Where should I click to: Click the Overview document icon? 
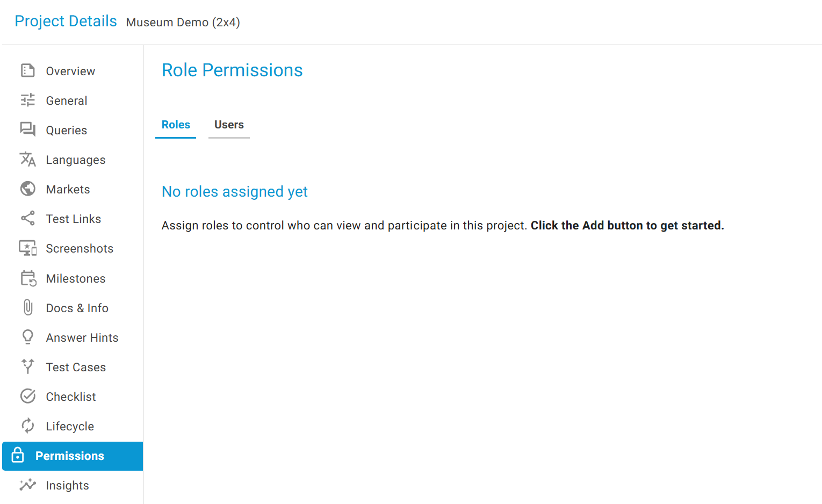click(28, 71)
